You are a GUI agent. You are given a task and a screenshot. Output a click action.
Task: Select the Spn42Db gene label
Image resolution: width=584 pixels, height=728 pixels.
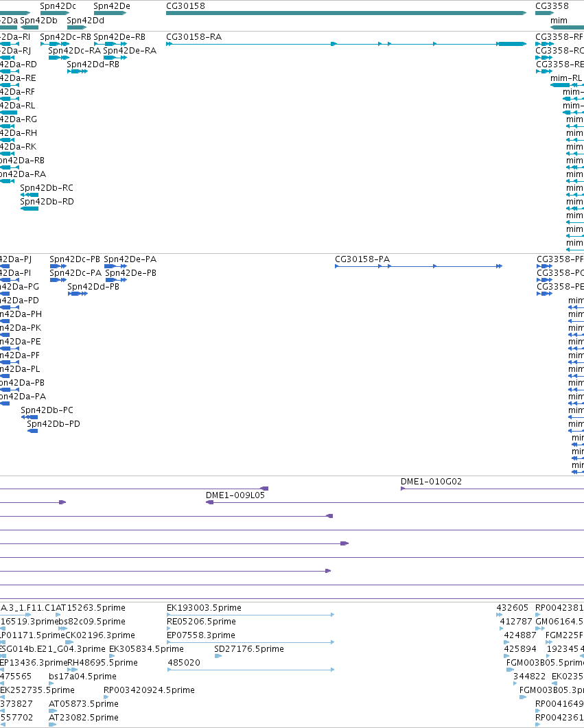[x=38, y=21]
